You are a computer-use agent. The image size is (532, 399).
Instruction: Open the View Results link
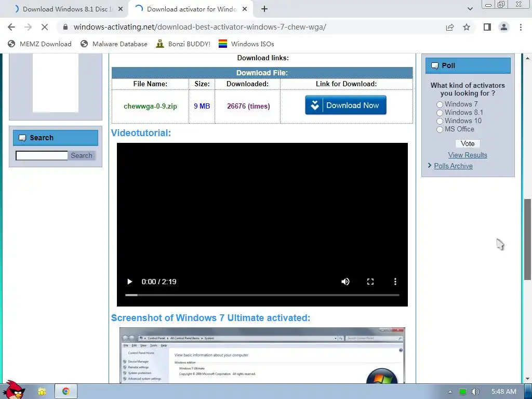pos(468,155)
